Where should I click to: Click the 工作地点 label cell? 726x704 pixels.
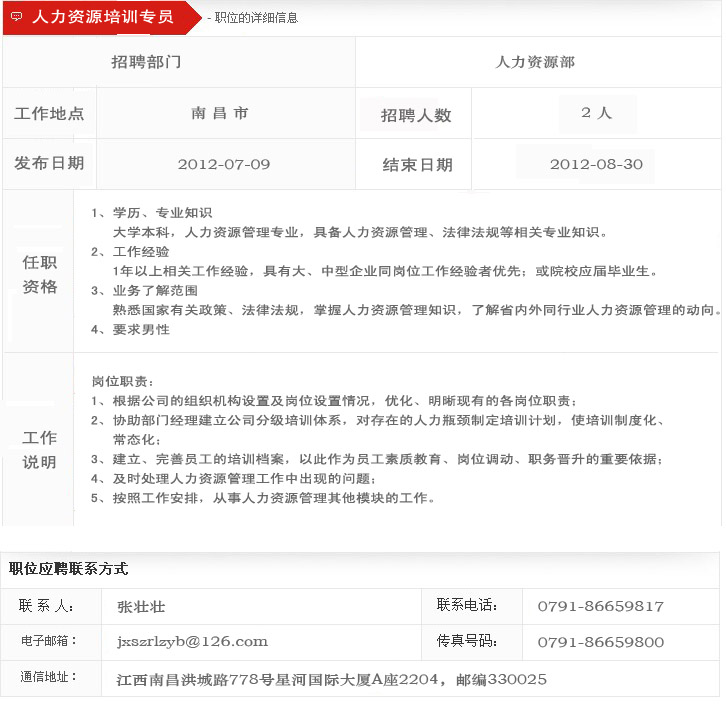point(49,114)
